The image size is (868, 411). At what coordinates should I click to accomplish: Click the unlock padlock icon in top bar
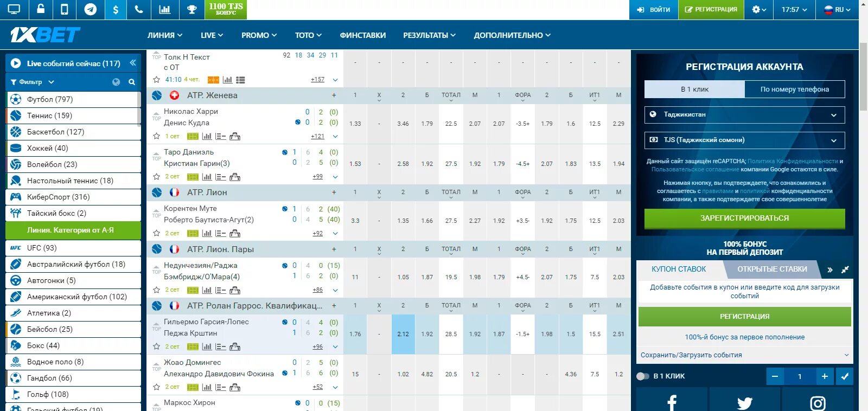[41, 9]
